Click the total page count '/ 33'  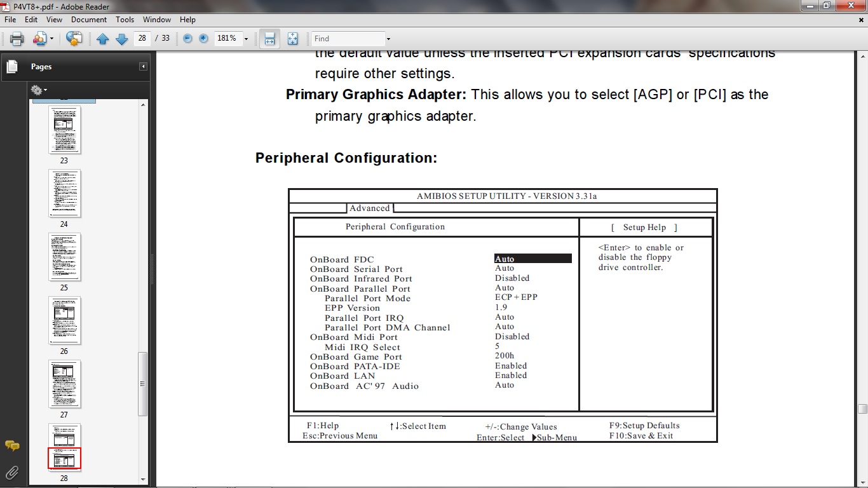(x=163, y=38)
